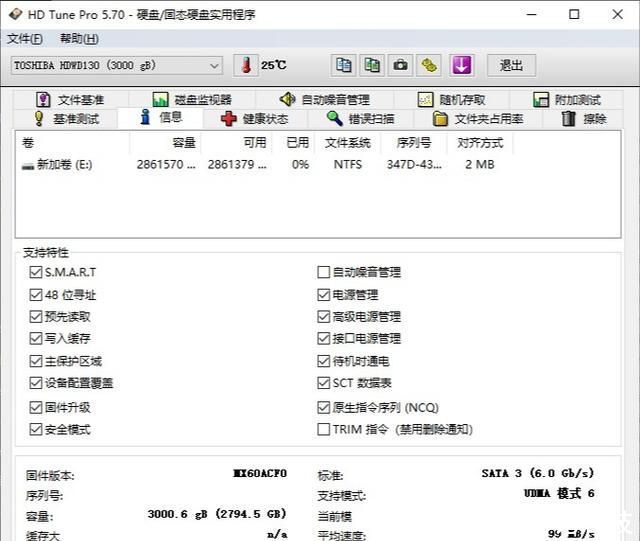Click the UDMA 模式 6 value

point(559,493)
